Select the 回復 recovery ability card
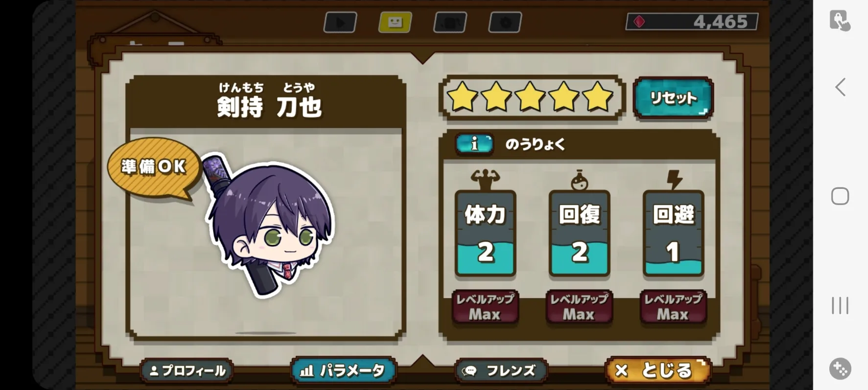Screen dimensions: 868x390 click(x=579, y=233)
